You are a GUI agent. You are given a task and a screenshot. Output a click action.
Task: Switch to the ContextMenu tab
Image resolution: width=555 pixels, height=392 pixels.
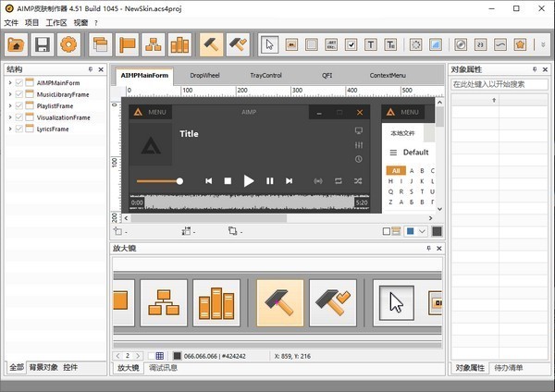388,76
